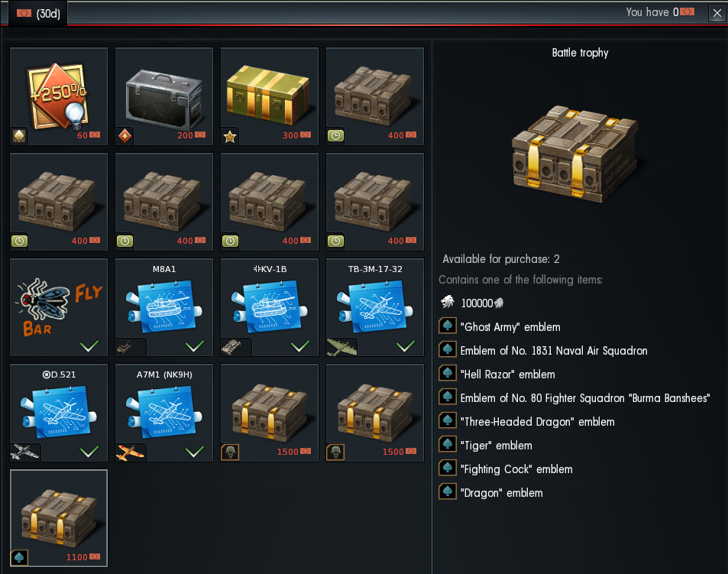
Task: Select the A7M1 (NK9H) aircraft blueprint
Action: 164,413
